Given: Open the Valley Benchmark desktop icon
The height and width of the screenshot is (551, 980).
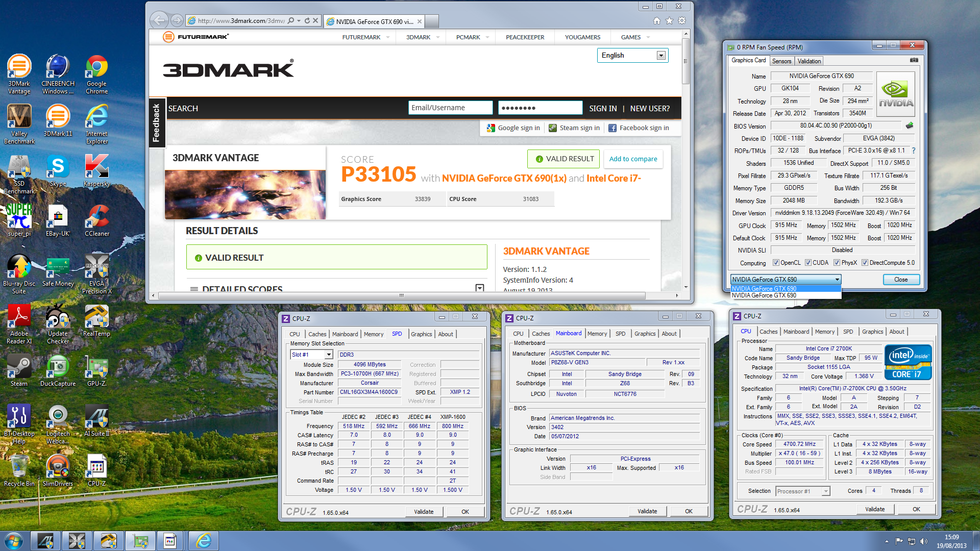Looking at the screenshot, I should [x=19, y=124].
